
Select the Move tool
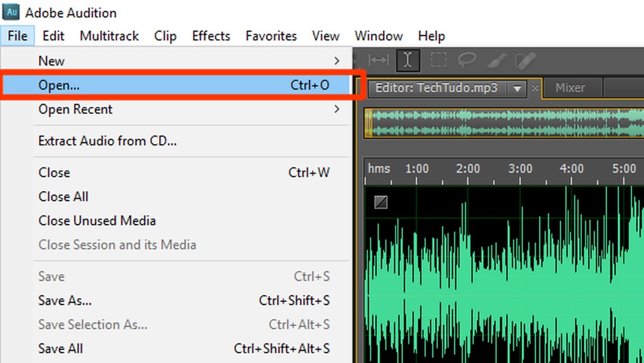point(379,60)
